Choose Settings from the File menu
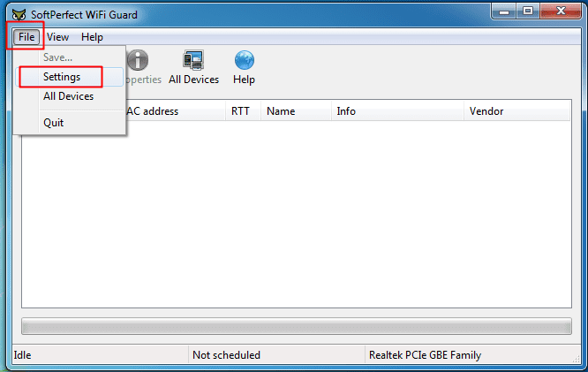The height and width of the screenshot is (372, 588). [x=70, y=77]
